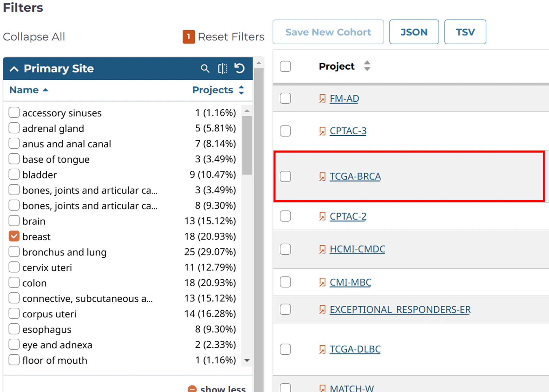This screenshot has height=392, width=549.
Task: Open the EXCEPTIONAL_RESPONDERS-ER project link
Action: click(400, 309)
